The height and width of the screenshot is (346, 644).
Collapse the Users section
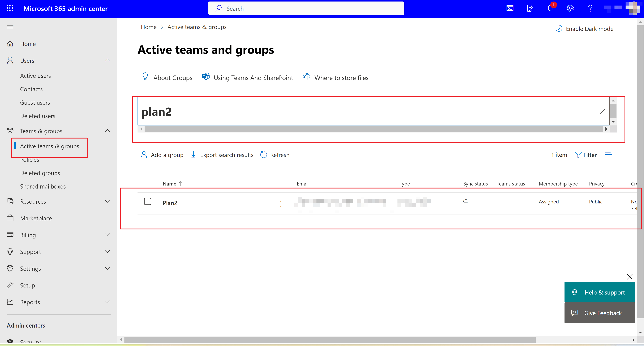[108, 60]
